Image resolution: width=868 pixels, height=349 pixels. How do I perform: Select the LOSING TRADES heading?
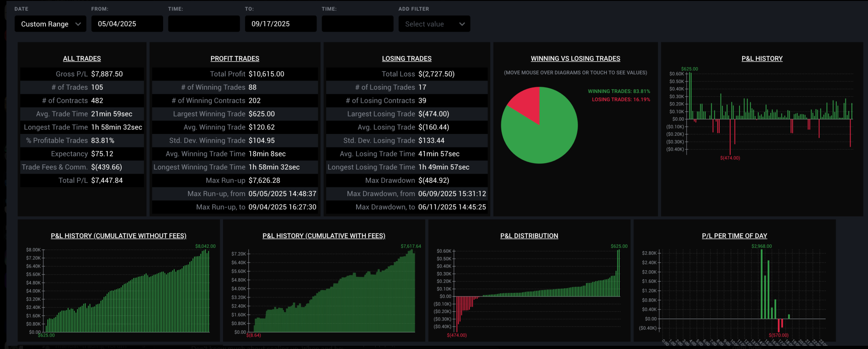tap(406, 58)
